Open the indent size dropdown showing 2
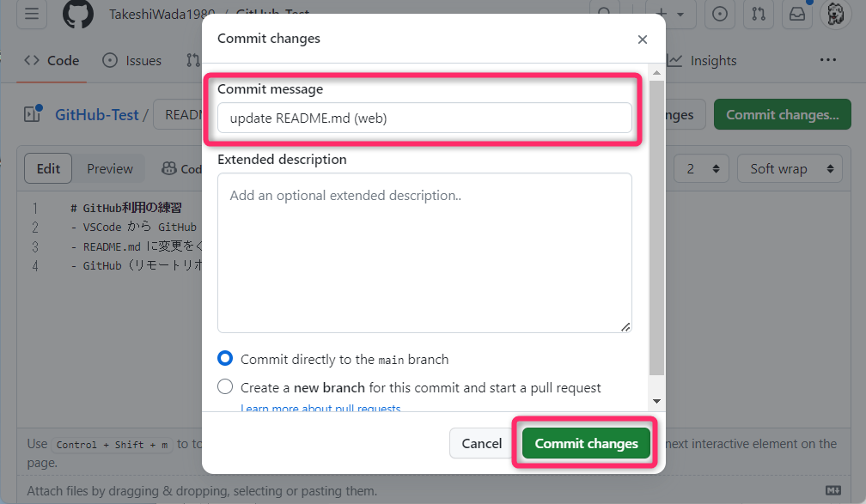Image resolution: width=866 pixels, height=504 pixels. (701, 169)
